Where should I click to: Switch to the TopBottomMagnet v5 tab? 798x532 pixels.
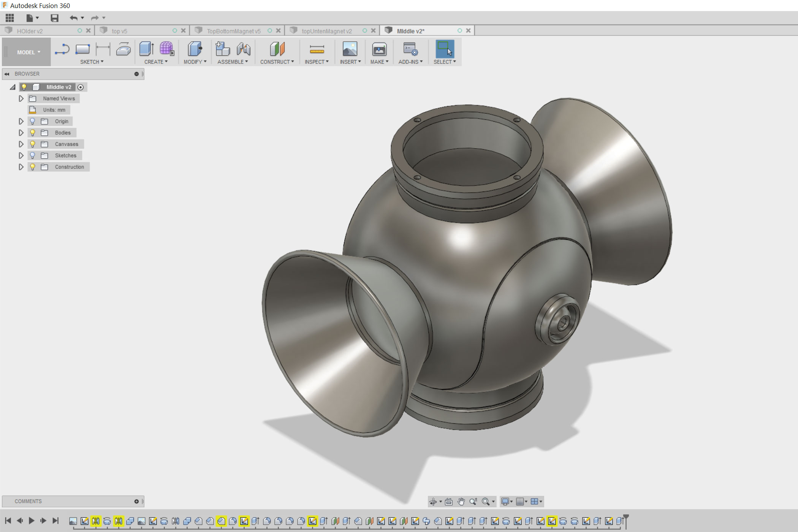(x=233, y=31)
